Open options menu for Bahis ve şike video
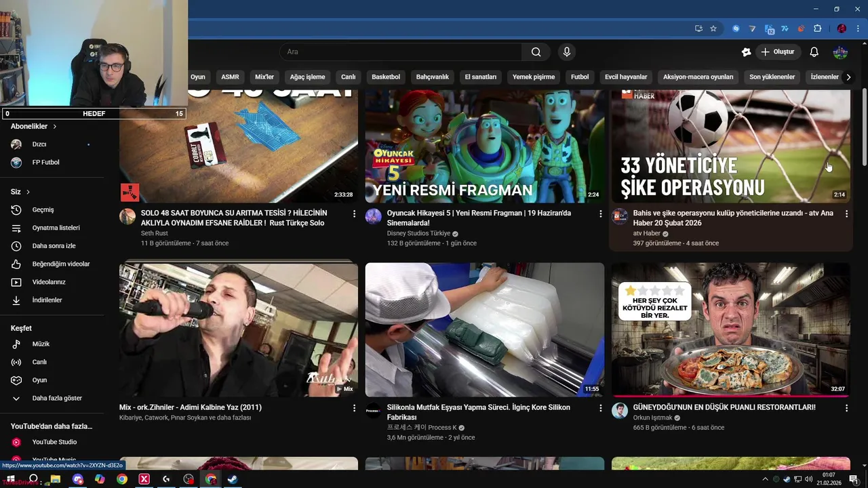 coord(846,214)
